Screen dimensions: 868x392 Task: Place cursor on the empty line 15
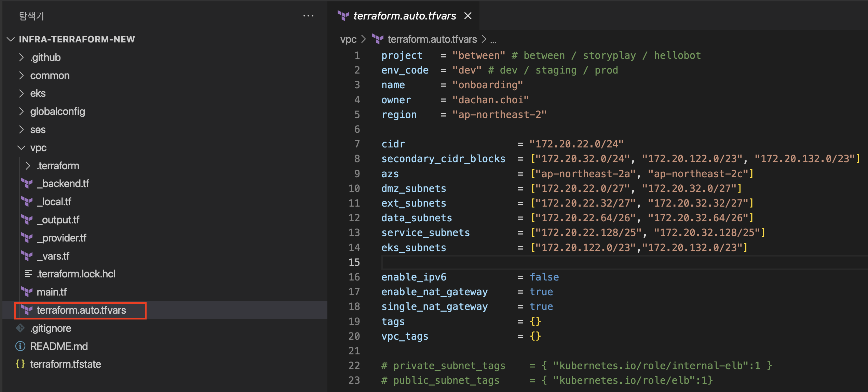(624, 262)
